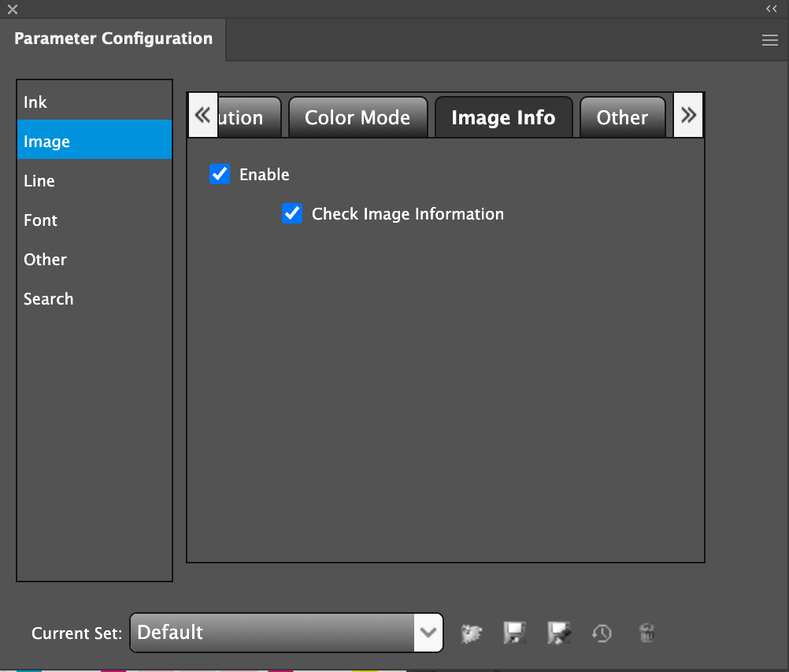Click the open parameter set folder icon
This screenshot has width=789, height=672.
pos(471,633)
